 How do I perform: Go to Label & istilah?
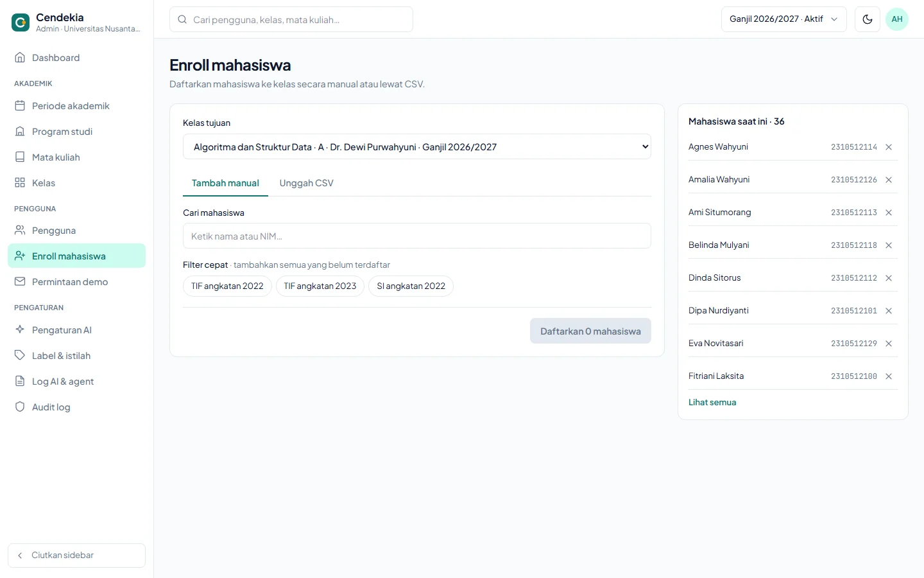coord(76,356)
